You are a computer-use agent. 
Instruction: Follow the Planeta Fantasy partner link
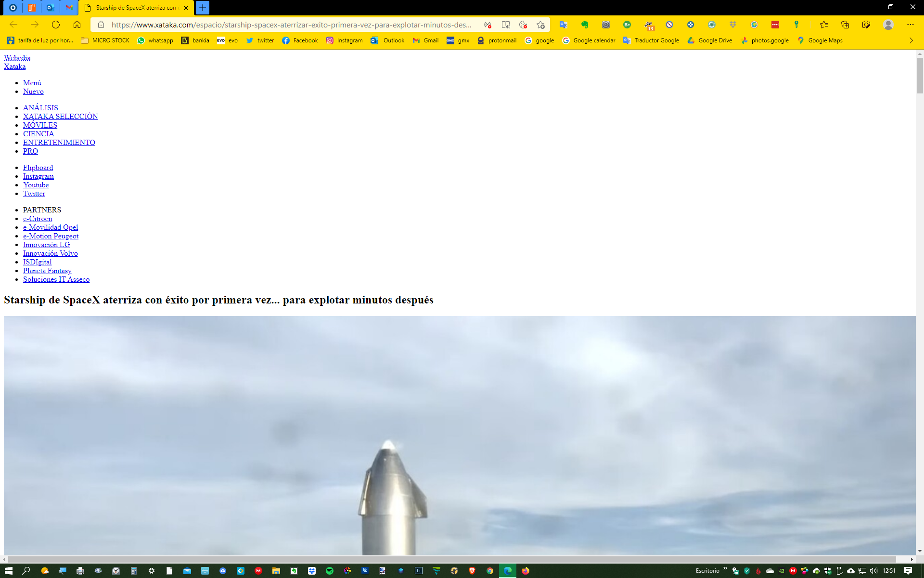pyautogui.click(x=47, y=271)
